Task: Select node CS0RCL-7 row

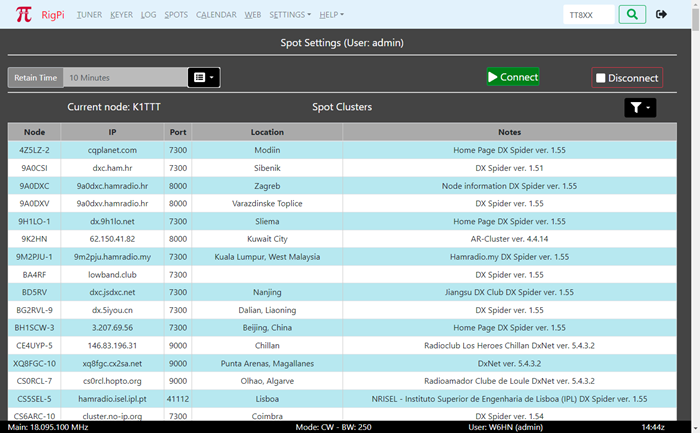Action: coord(342,381)
